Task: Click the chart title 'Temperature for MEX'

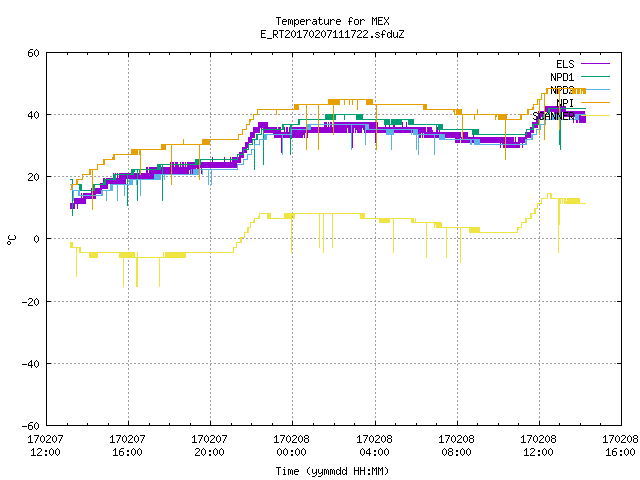Action: (x=332, y=21)
